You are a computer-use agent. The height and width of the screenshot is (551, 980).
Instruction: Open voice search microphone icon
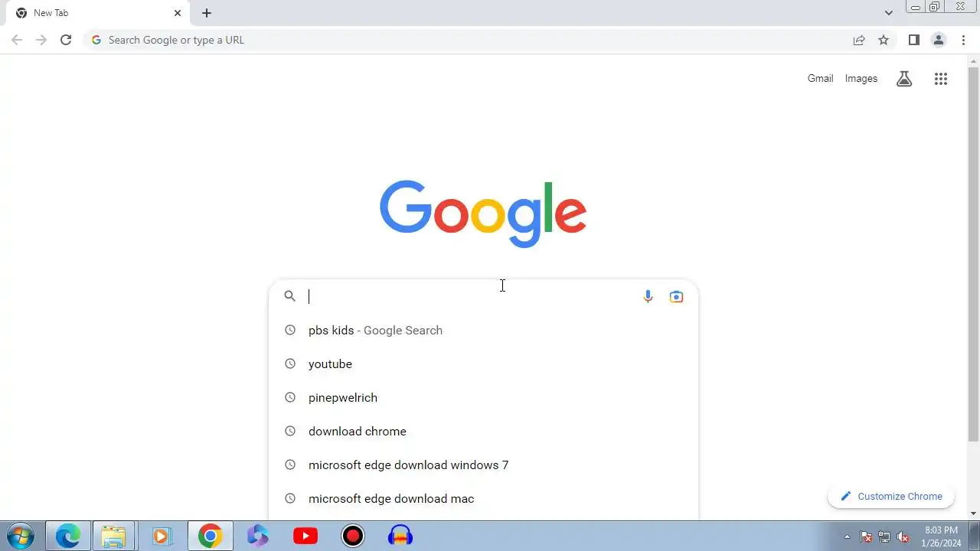648,297
